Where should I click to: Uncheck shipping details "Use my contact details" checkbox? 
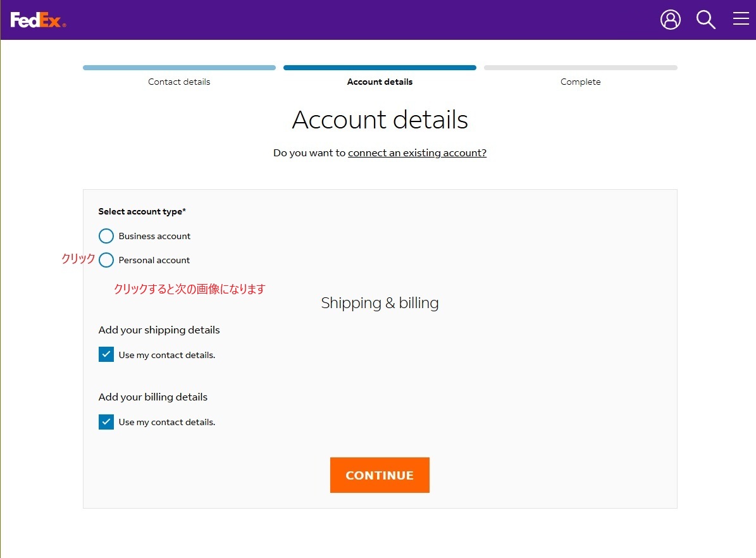106,354
